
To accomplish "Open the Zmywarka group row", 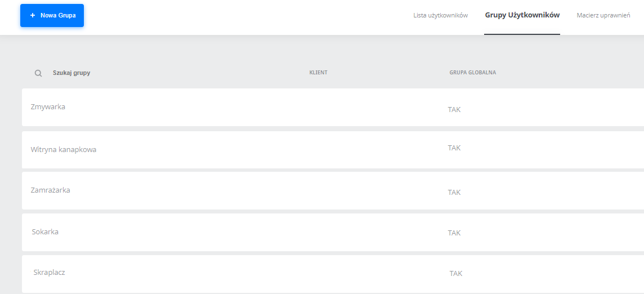I will 333,108.
